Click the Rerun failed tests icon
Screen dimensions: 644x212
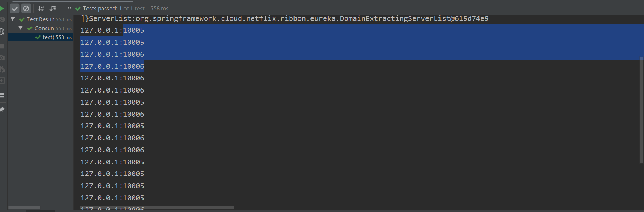coord(2,19)
